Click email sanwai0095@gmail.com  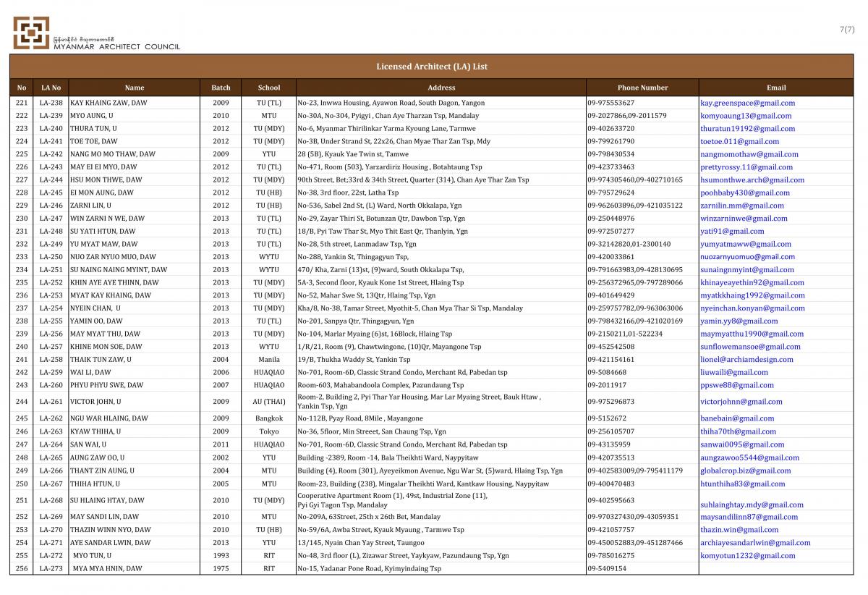[x=742, y=445]
